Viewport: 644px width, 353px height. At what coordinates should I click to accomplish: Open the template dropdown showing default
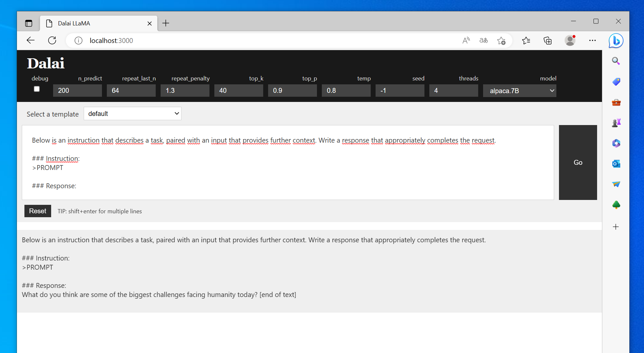pyautogui.click(x=132, y=114)
